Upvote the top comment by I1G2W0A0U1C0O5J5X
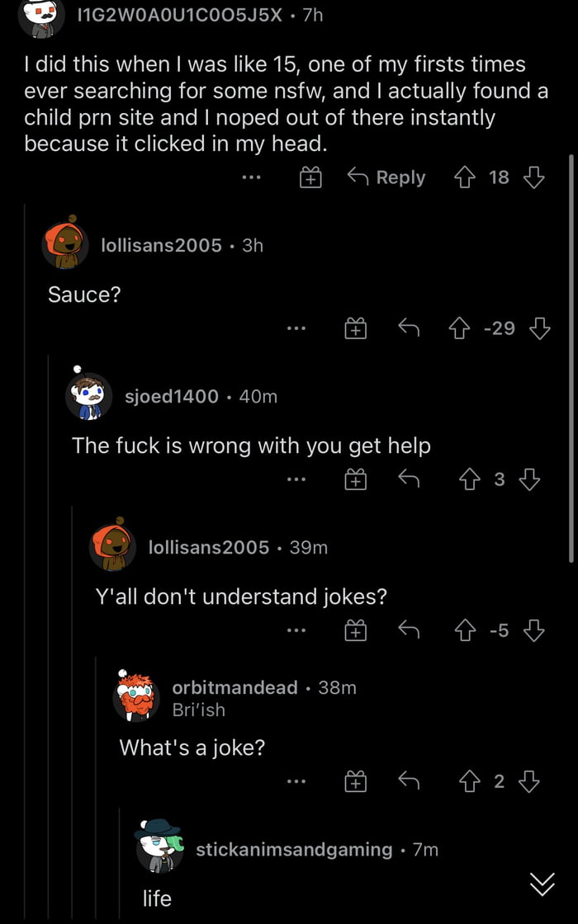 465,177
